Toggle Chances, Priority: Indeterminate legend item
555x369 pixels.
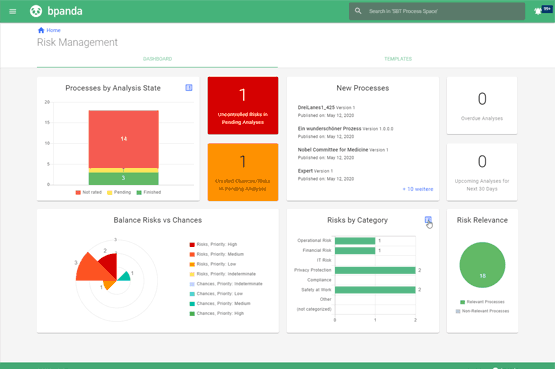(226, 284)
